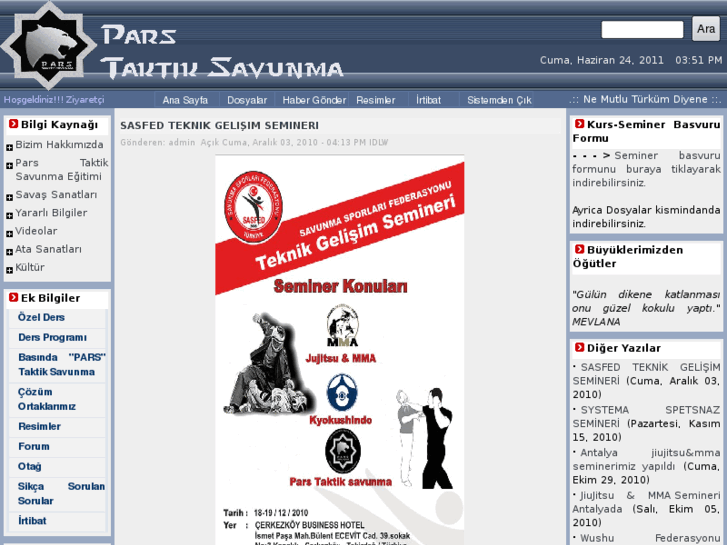This screenshot has width=727, height=545.
Task: Open the Otağ link
Action: 30,467
